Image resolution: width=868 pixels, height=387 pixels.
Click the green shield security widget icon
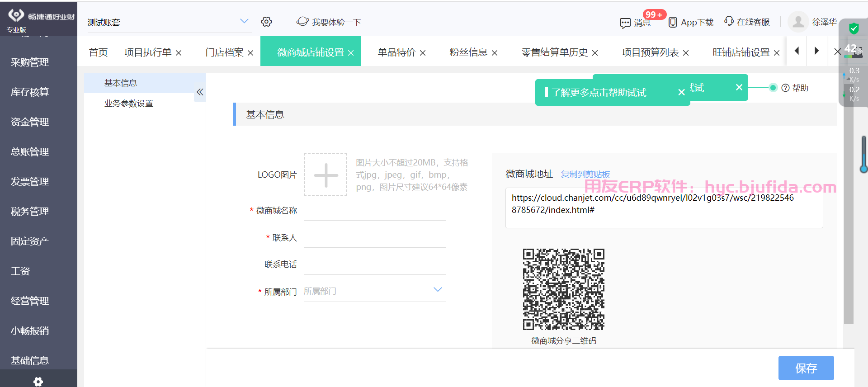point(854,29)
